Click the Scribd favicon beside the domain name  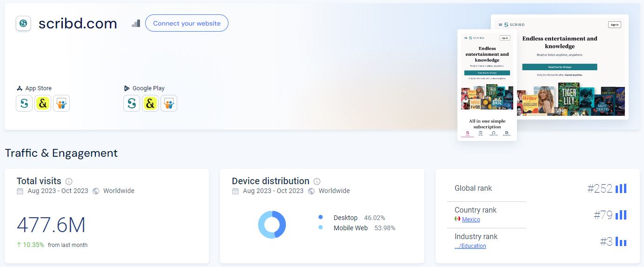click(23, 23)
